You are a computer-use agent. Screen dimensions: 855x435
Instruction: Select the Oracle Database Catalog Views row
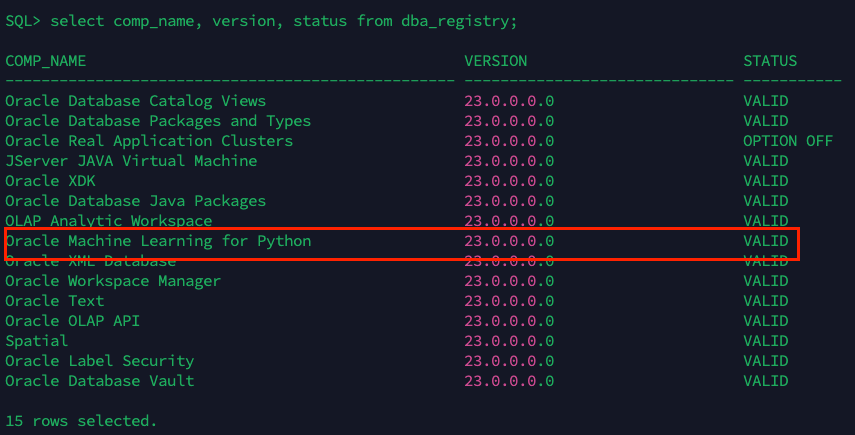coord(135,101)
